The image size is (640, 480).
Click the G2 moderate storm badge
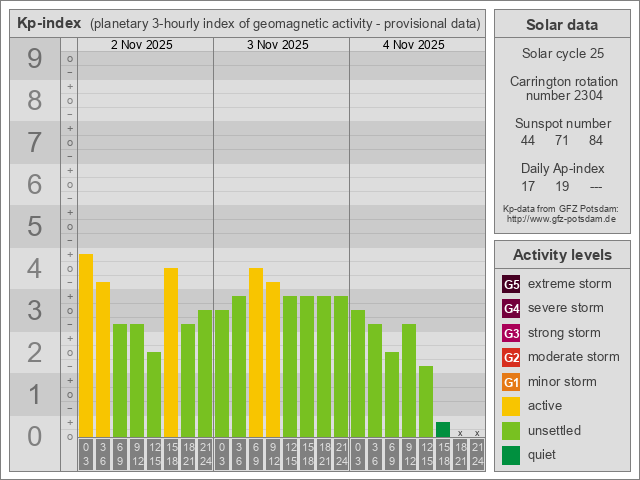[511, 357]
